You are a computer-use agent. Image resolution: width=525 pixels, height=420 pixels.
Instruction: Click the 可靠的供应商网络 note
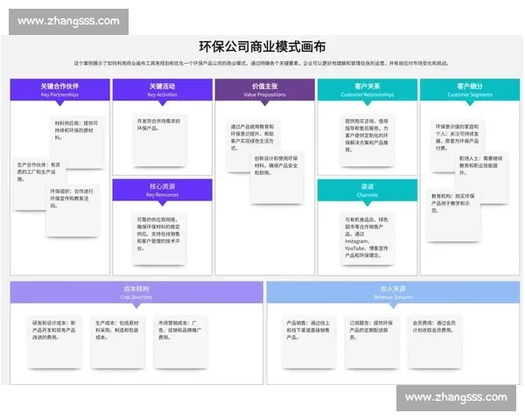pos(159,239)
